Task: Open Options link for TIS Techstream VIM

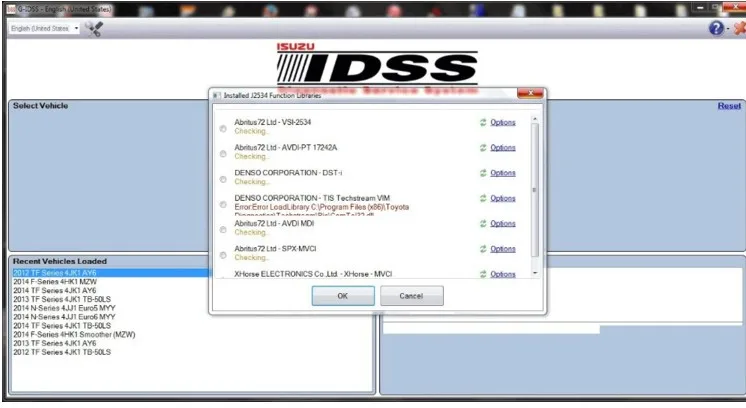Action: click(503, 198)
